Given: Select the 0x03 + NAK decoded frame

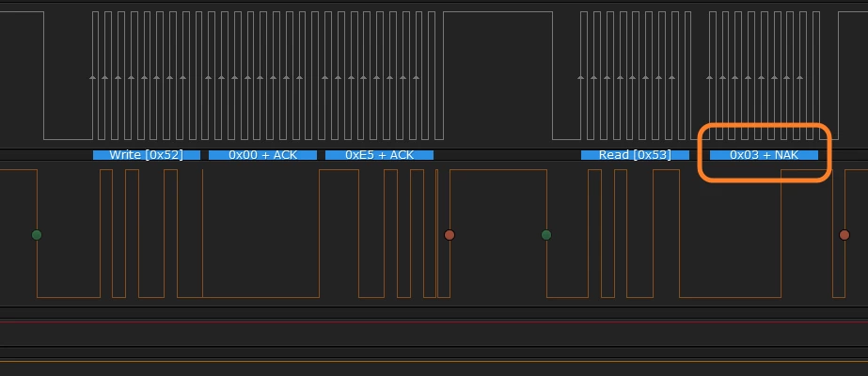Looking at the screenshot, I should tap(764, 155).
